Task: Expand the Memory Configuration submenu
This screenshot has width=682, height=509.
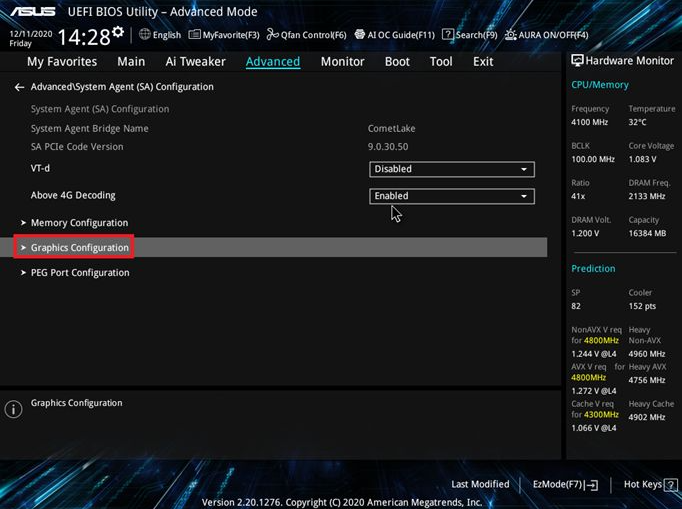Action: [79, 223]
